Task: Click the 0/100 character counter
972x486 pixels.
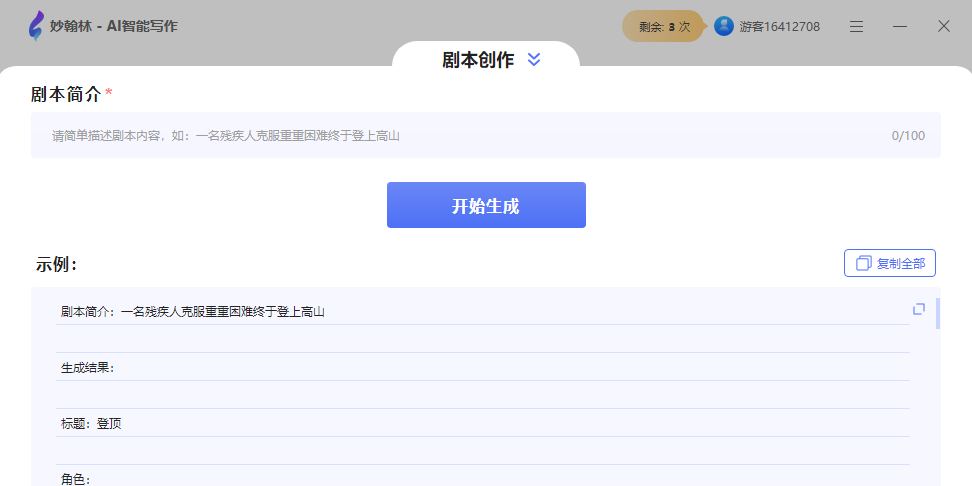Action: point(908,135)
